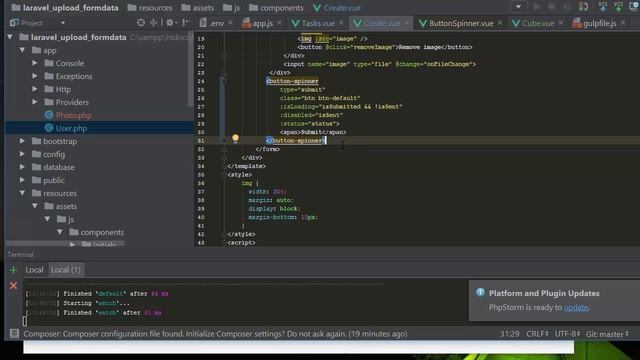Click tool windows toggle icon in status bar
Viewport: 640px width, 360px height.
coord(14,333)
